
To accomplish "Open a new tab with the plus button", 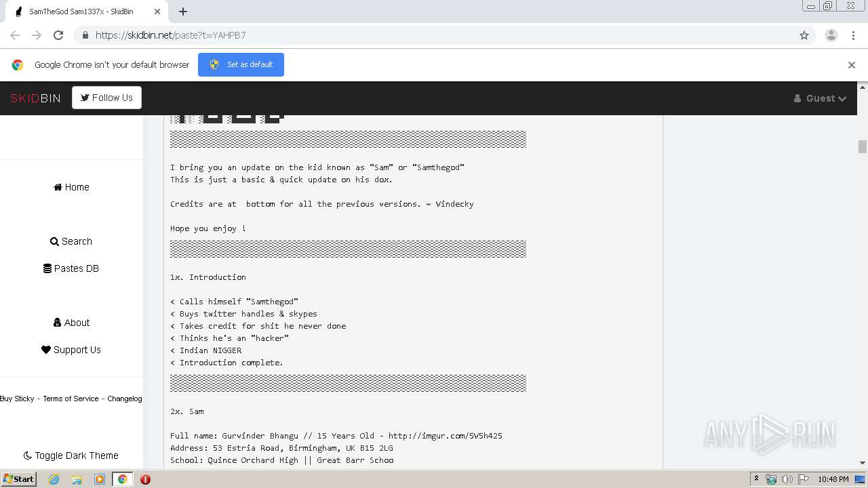I will point(183,12).
